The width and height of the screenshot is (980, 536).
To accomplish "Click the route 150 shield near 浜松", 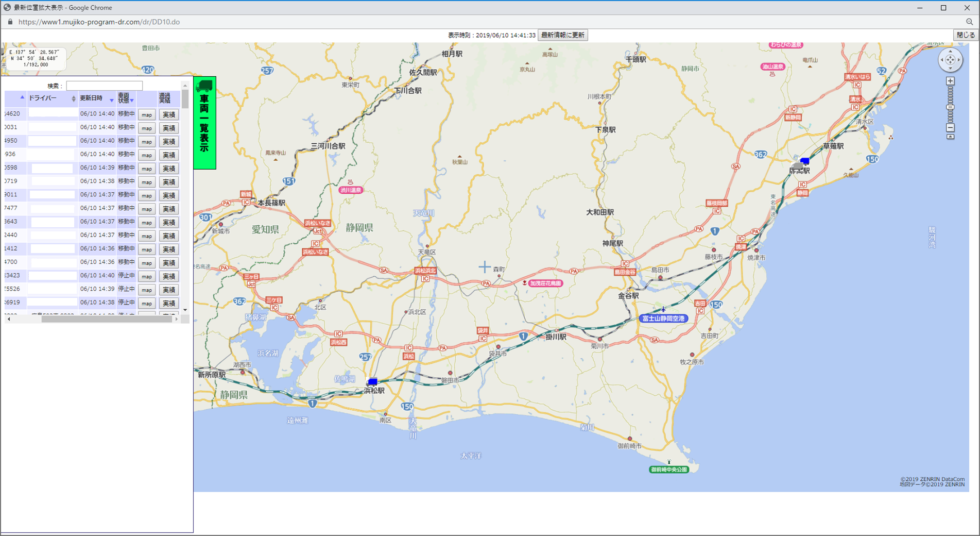I will (407, 406).
